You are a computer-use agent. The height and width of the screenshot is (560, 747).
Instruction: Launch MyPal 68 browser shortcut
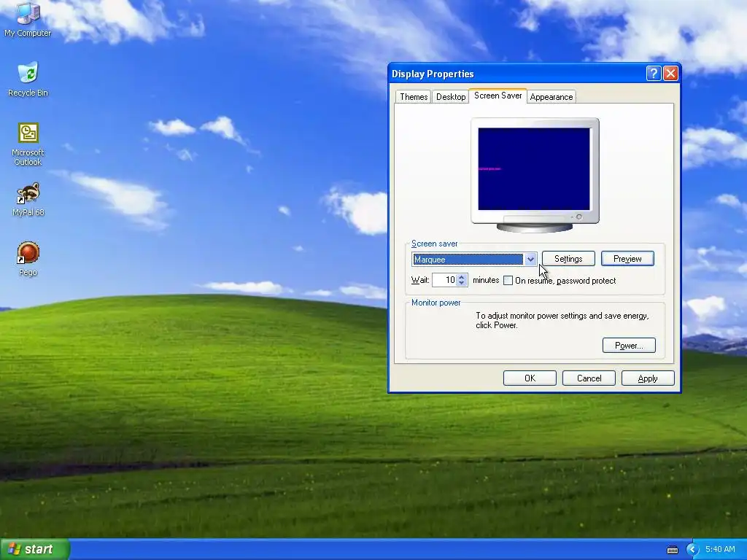tap(28, 199)
